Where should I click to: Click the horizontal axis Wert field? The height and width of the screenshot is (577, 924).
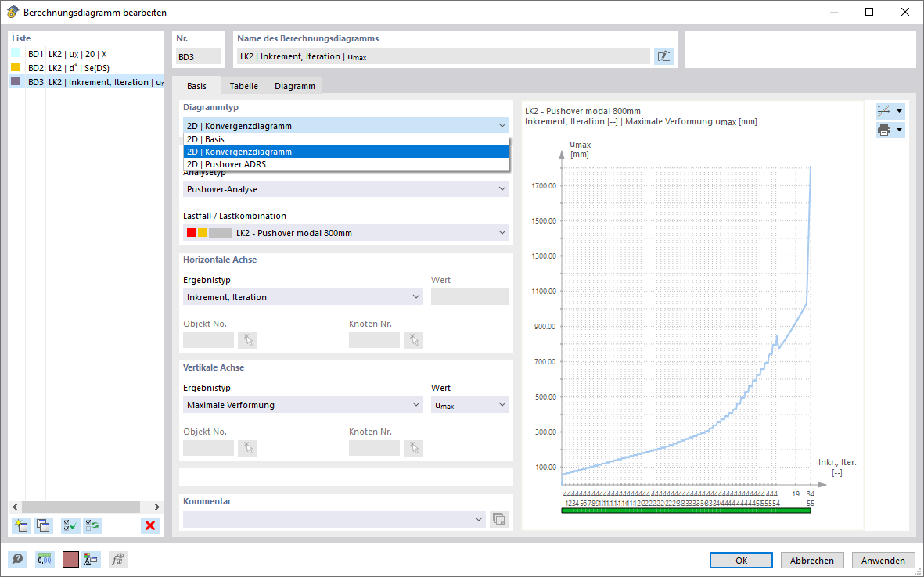click(x=469, y=297)
